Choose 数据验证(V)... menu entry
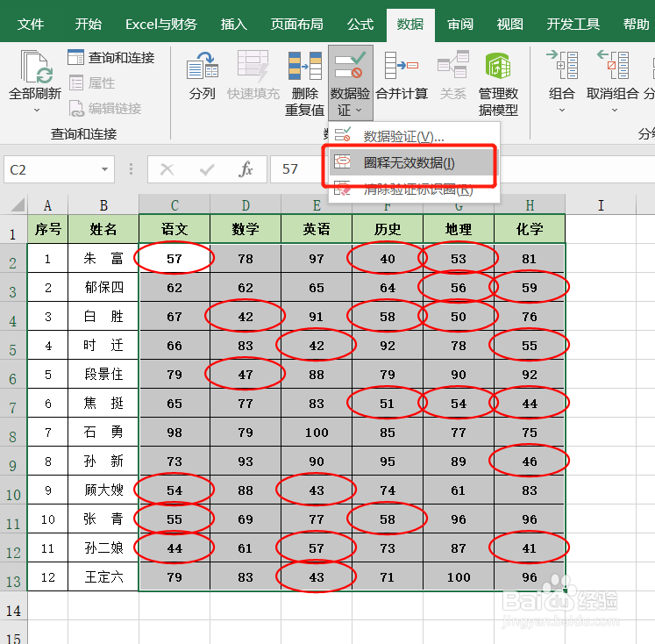This screenshot has height=644, width=655. 414,136
